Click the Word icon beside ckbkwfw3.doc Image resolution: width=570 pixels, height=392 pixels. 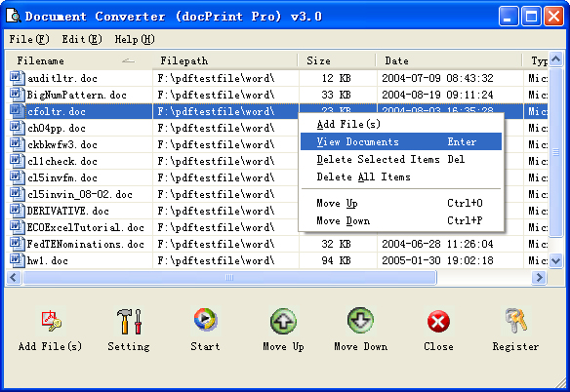[x=17, y=144]
